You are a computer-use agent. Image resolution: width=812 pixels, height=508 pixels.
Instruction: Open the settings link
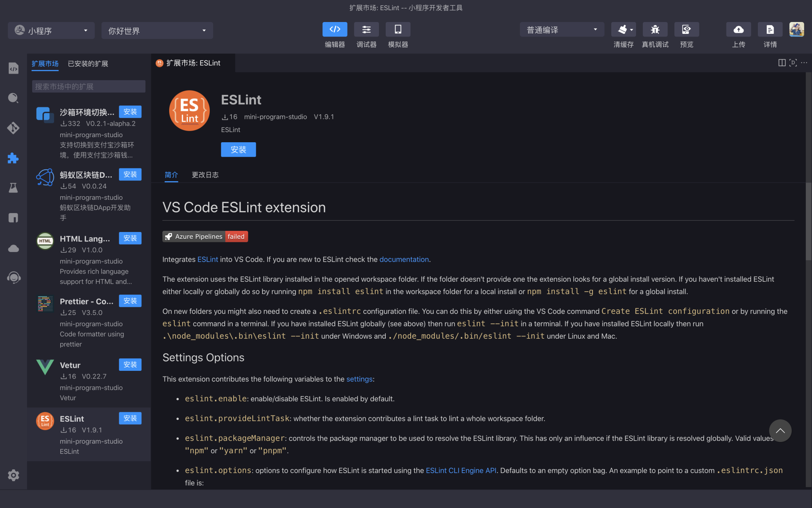[359, 379]
